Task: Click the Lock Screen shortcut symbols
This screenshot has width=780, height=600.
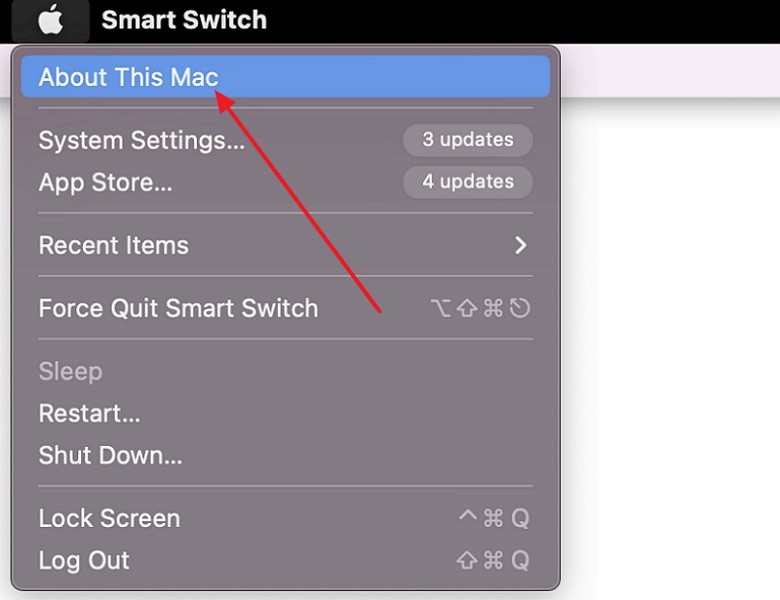Action: (493, 518)
